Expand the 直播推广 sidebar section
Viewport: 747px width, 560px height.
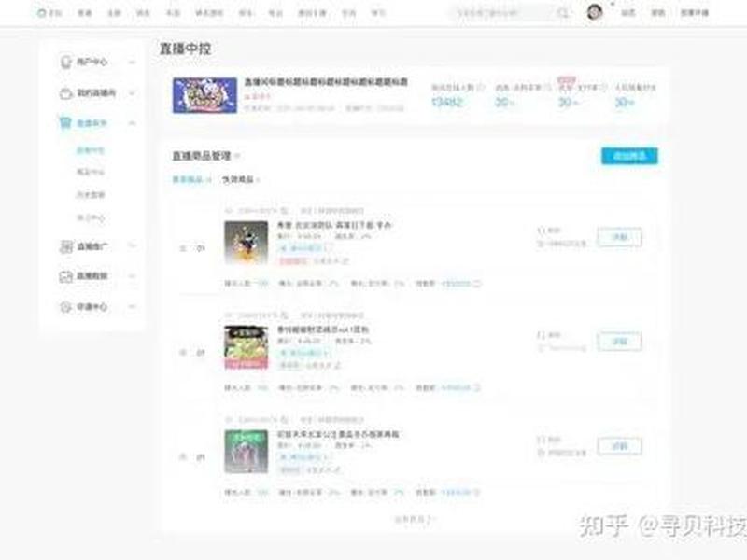pos(132,246)
